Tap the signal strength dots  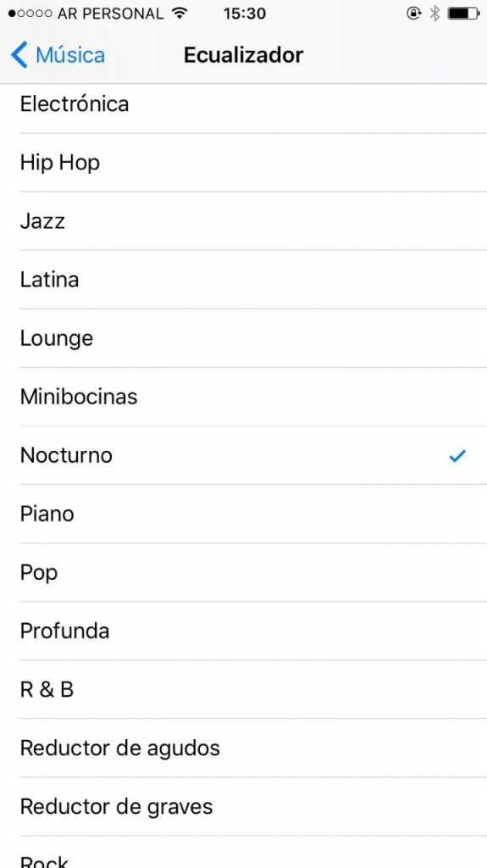click(x=30, y=14)
